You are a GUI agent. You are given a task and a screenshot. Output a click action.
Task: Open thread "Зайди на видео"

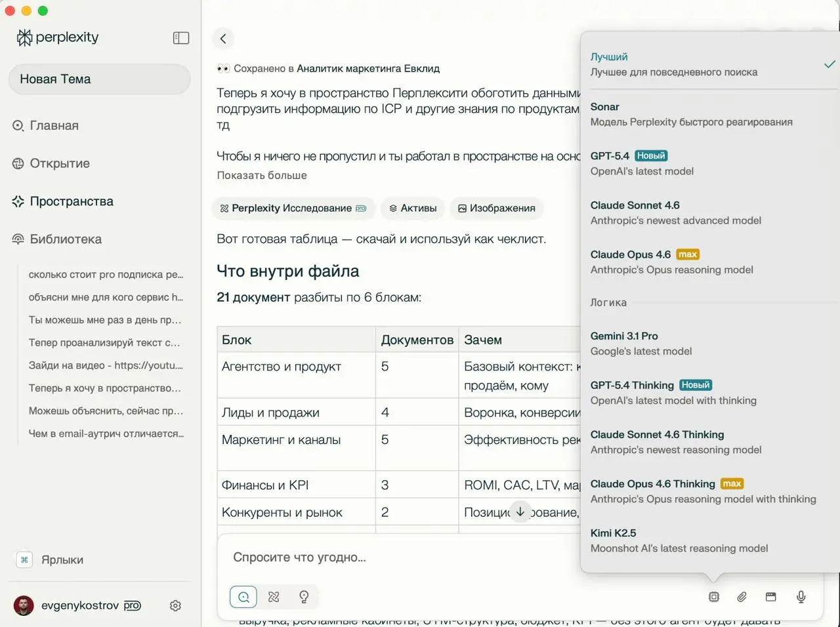[x=106, y=365]
